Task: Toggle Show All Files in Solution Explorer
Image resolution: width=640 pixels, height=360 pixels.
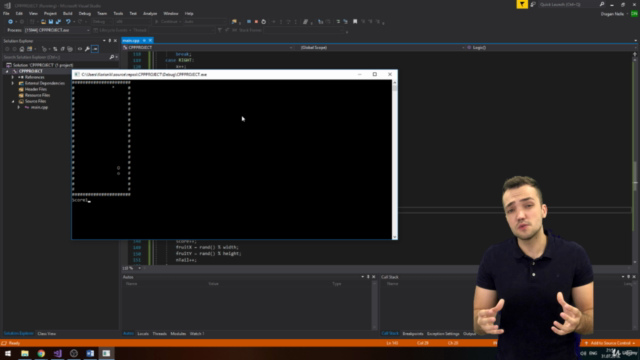Action: click(x=70, y=49)
